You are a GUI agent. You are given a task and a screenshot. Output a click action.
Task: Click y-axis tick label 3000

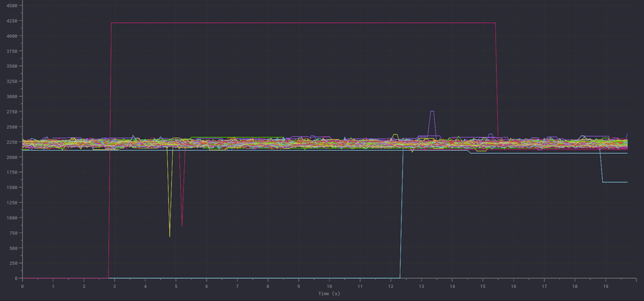point(12,97)
